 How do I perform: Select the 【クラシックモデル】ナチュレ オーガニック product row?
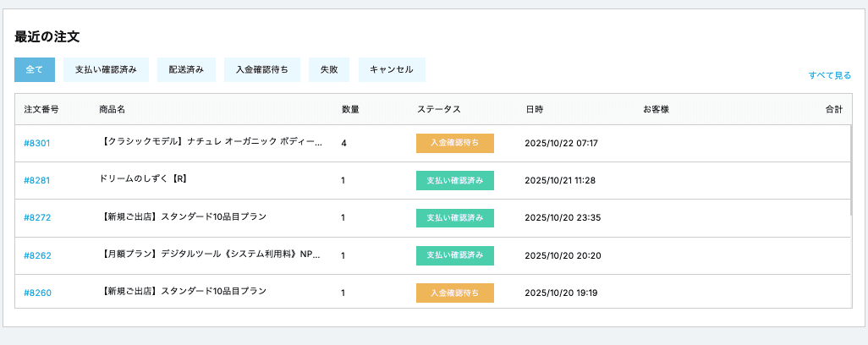pyautogui.click(x=211, y=143)
